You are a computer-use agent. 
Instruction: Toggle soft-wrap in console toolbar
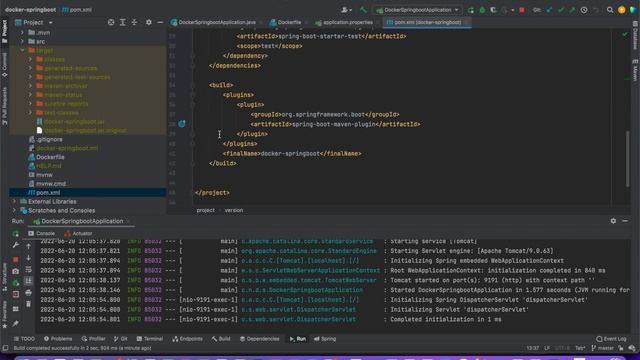pos(28,269)
